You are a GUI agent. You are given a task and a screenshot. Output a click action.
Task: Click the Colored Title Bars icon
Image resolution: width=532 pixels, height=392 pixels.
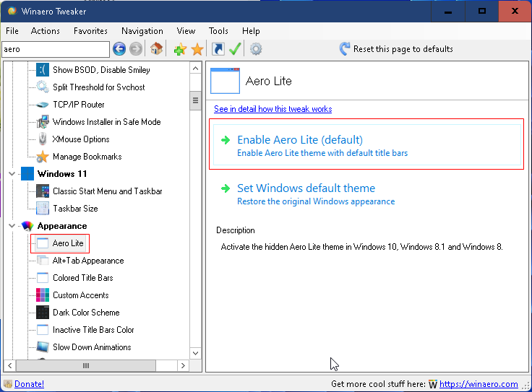(x=43, y=278)
